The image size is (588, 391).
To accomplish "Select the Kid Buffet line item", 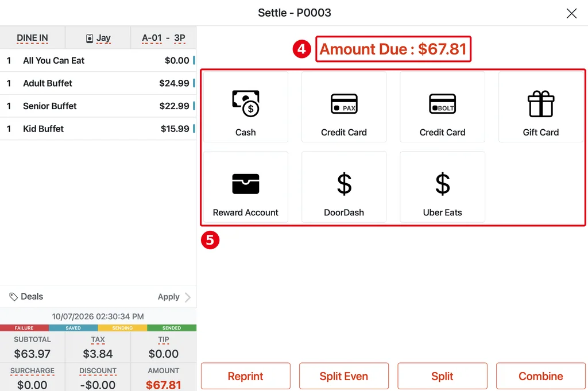I will pyautogui.click(x=98, y=129).
